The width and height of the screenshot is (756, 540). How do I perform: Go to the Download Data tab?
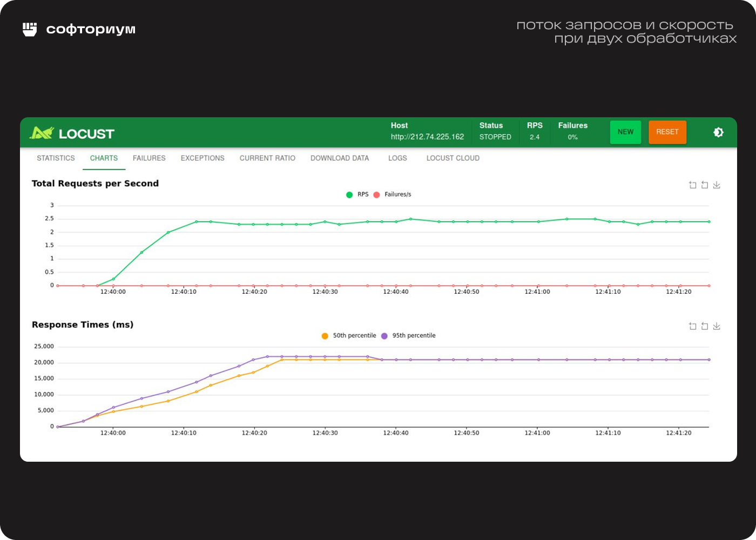[x=340, y=158]
